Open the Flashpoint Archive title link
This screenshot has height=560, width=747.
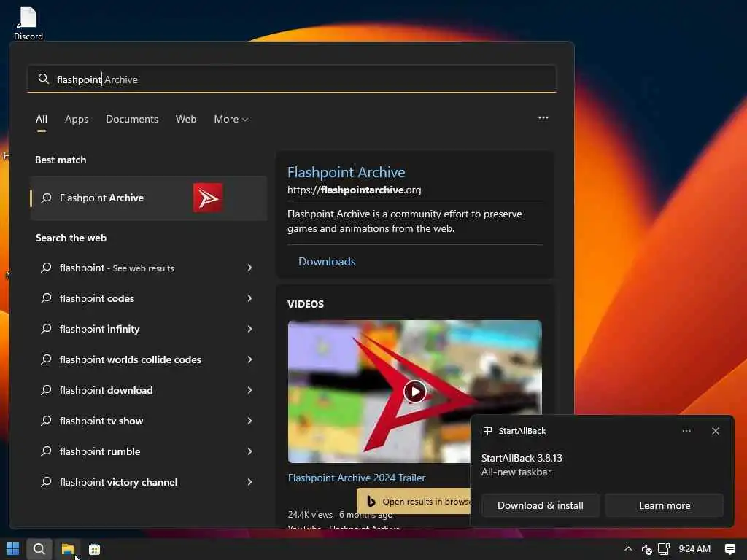point(347,172)
